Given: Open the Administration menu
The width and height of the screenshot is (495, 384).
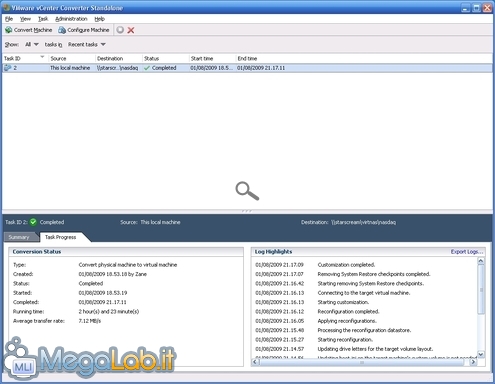Looking at the screenshot, I should [x=71, y=19].
